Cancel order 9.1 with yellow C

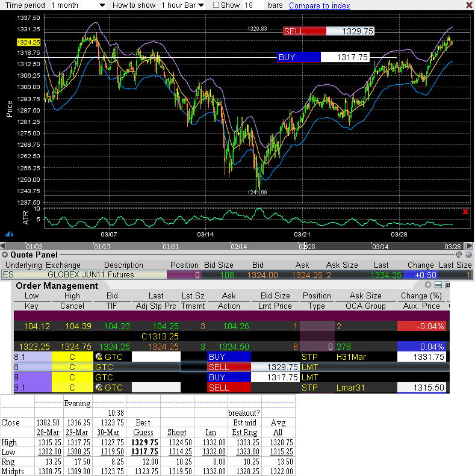[x=72, y=388]
